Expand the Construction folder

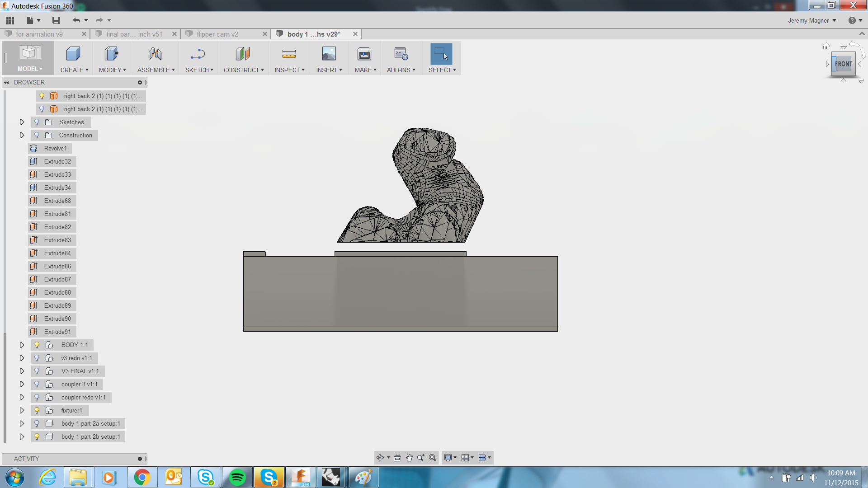point(22,135)
